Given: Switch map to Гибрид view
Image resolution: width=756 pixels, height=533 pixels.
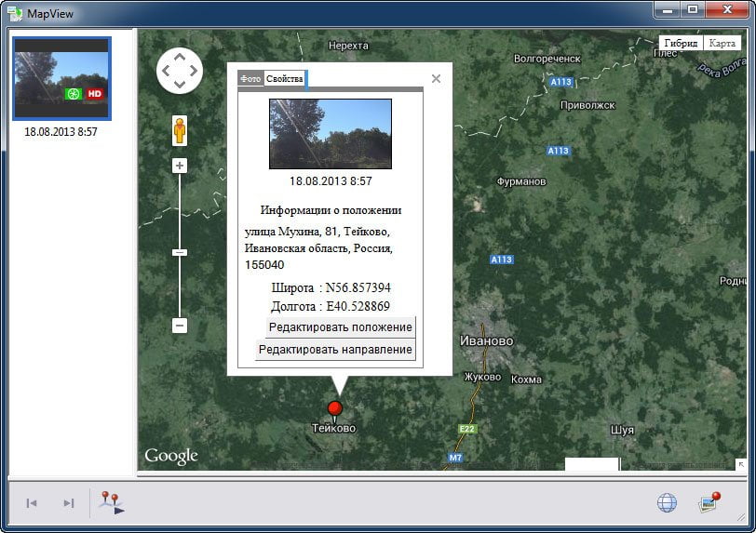Looking at the screenshot, I should [681, 43].
